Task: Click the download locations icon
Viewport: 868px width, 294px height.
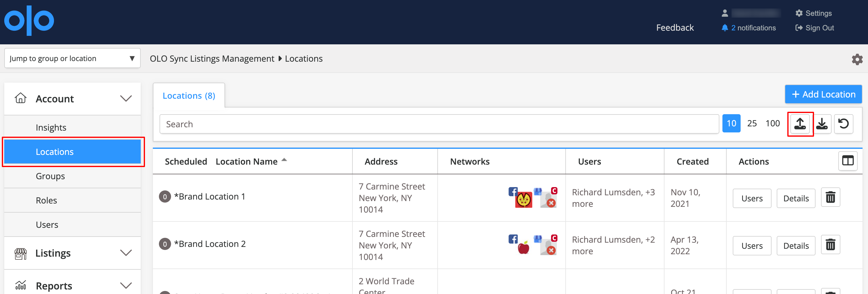Action: point(822,124)
